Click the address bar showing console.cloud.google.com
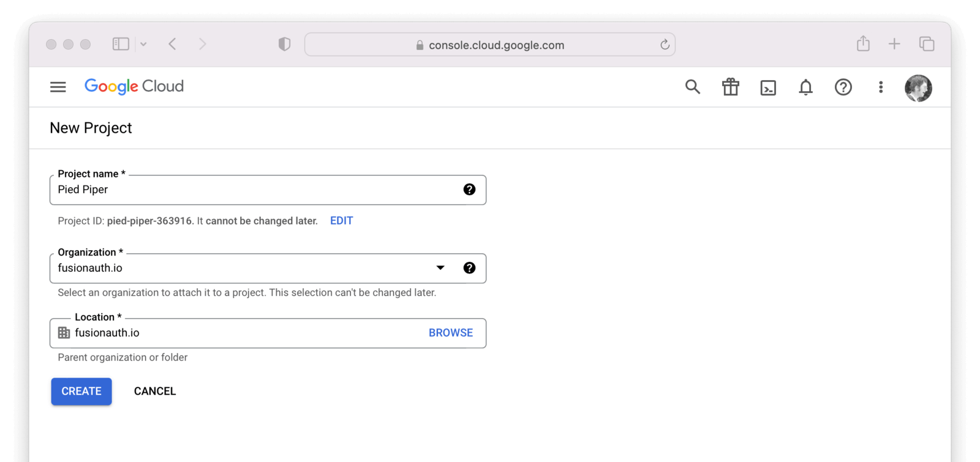980x462 pixels. coord(490,45)
